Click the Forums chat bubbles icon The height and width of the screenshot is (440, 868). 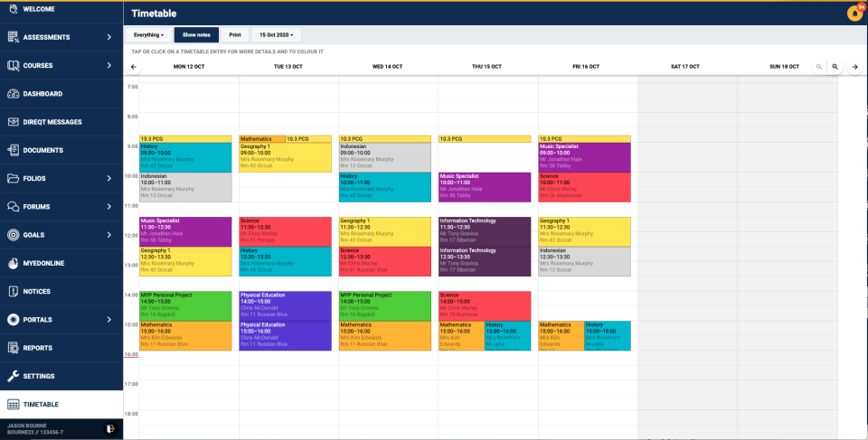tap(14, 206)
